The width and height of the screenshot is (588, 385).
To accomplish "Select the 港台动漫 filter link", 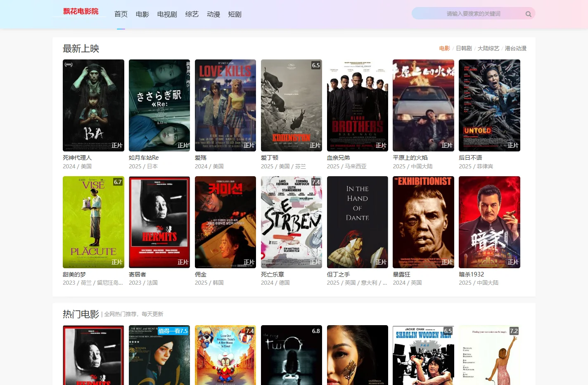I will pyautogui.click(x=516, y=48).
